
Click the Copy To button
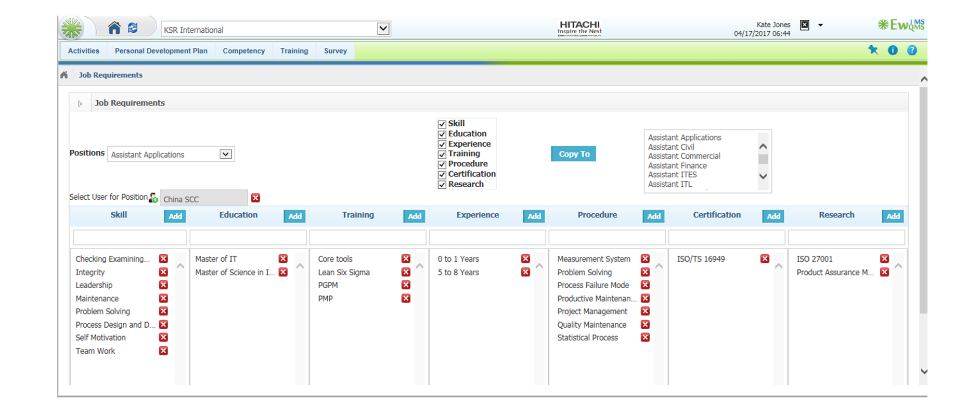tap(574, 154)
